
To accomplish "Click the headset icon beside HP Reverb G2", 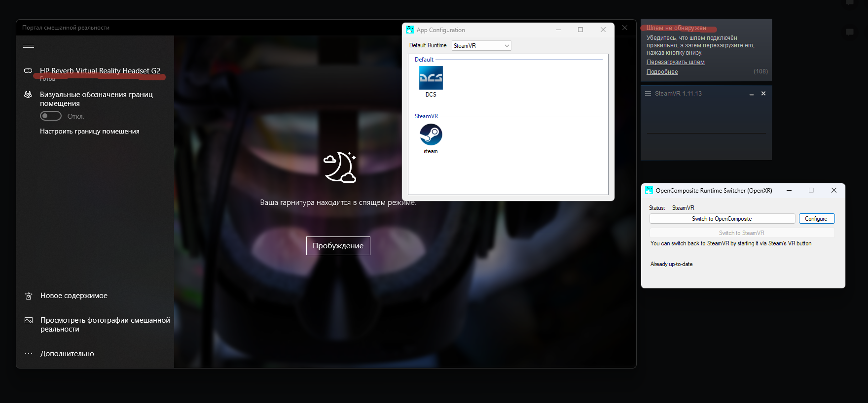I will tap(28, 71).
